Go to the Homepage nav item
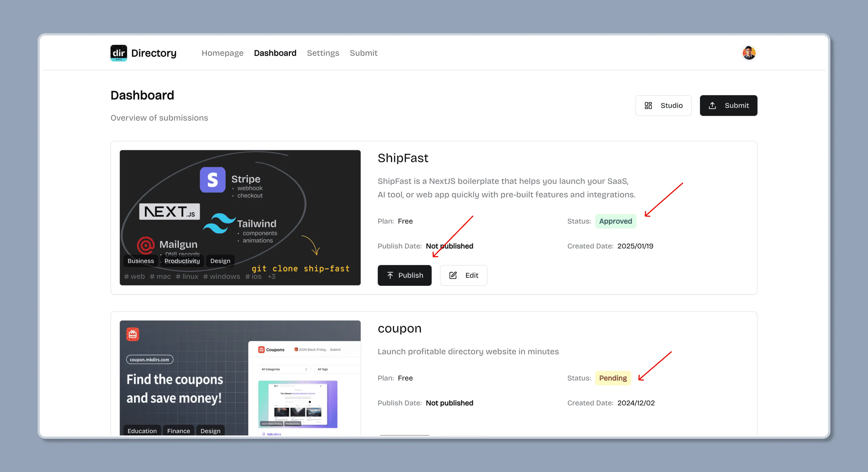 pyautogui.click(x=222, y=53)
